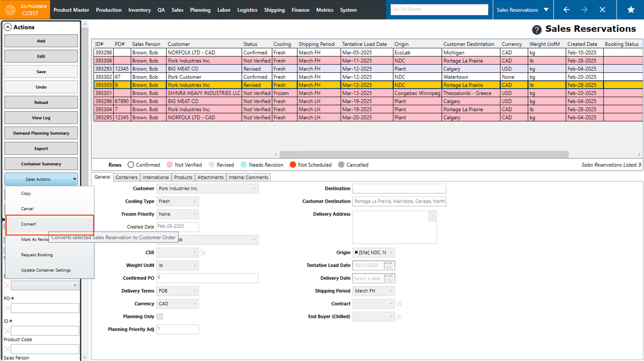
Task: Click the forward arrow navigation icon
Action: (584, 10)
